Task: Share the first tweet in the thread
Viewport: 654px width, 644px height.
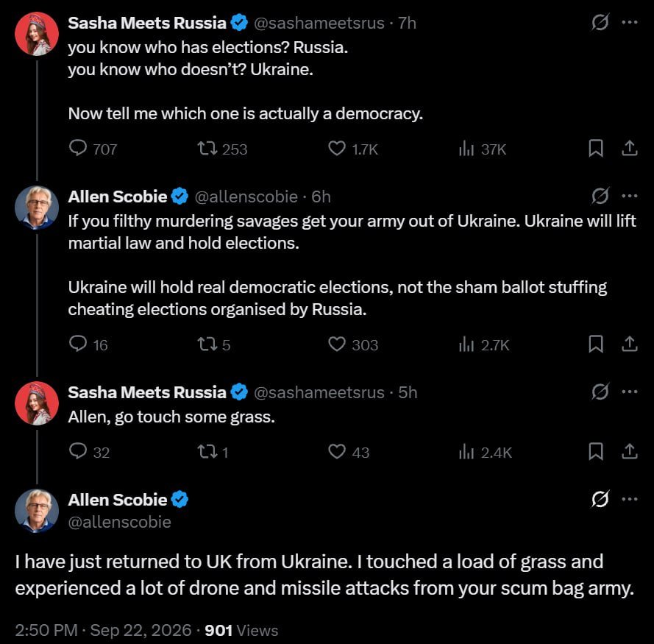Action: click(630, 148)
